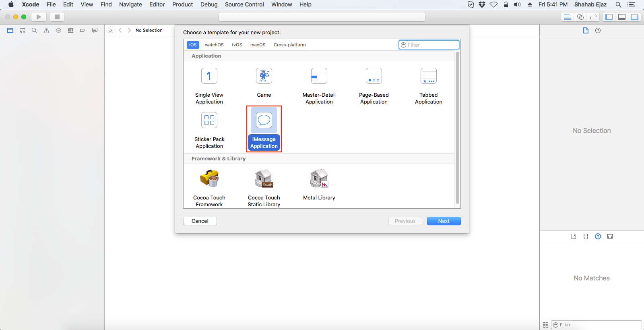
Task: Go back in editor history
Action: click(120, 30)
